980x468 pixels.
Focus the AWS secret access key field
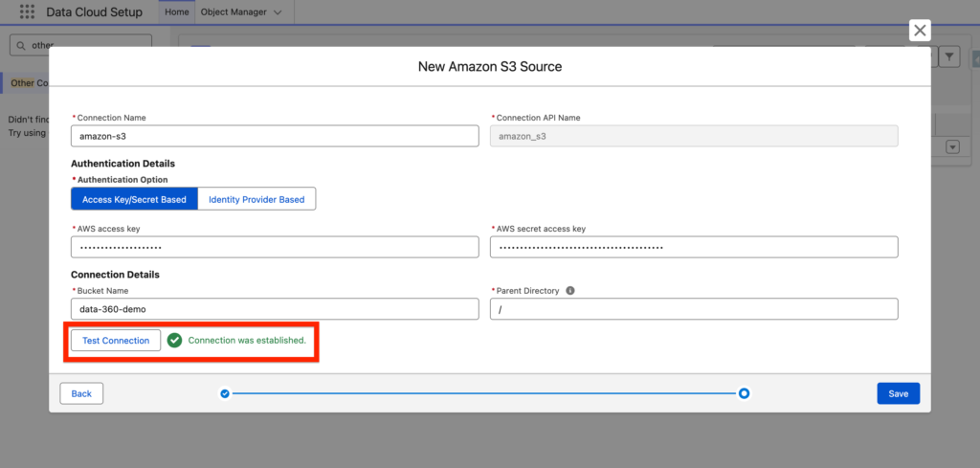point(694,248)
